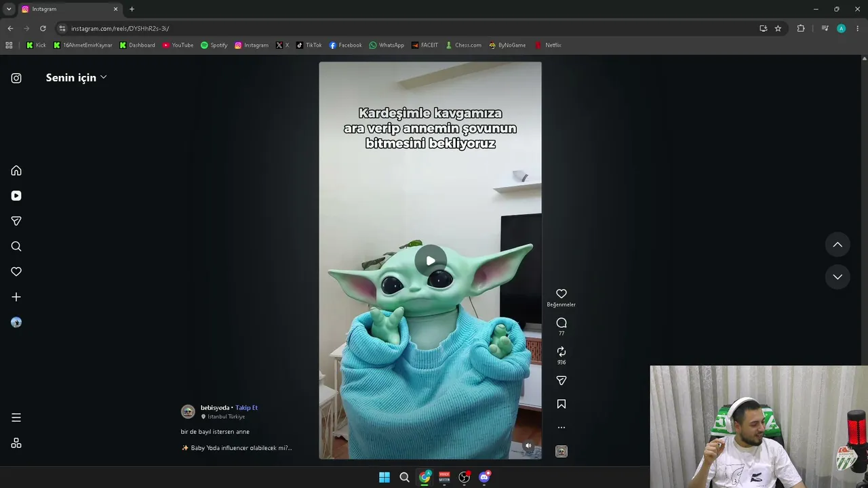Open Instagram search from the sidebar
Image resolution: width=868 pixels, height=488 pixels.
[x=16, y=247]
